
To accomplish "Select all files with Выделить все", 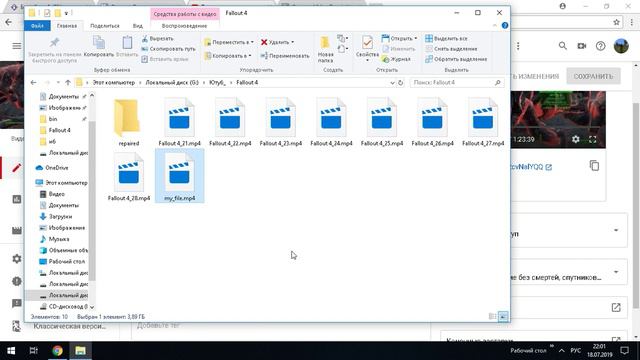I will click(x=446, y=38).
